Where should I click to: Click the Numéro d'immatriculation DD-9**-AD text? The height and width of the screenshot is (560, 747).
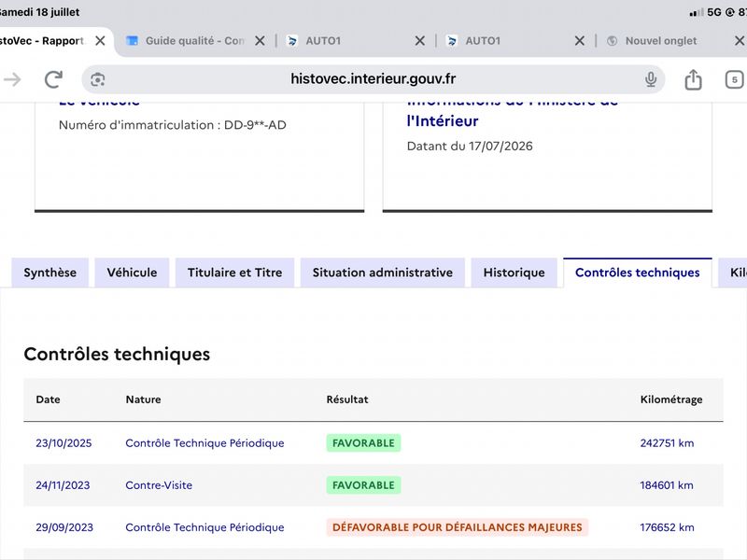[173, 125]
